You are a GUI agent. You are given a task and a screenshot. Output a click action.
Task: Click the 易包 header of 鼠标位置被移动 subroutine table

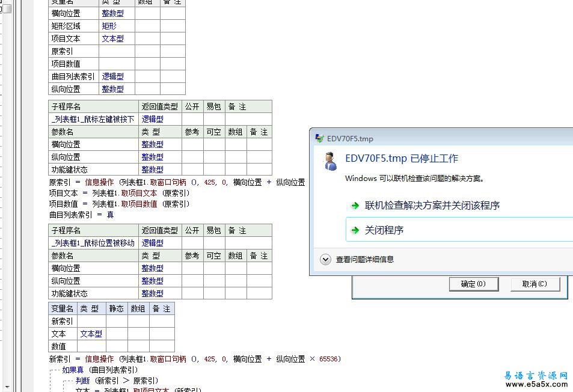[x=214, y=230]
